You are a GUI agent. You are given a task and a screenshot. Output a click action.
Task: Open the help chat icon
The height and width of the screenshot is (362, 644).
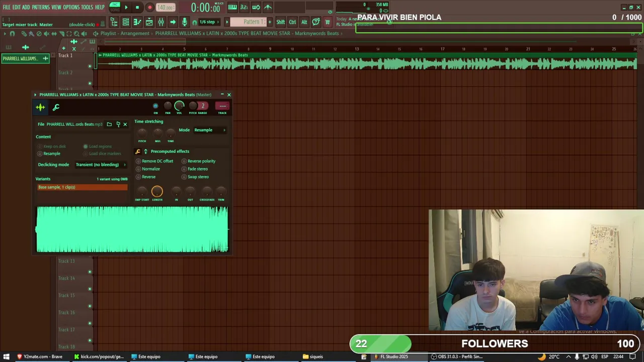316,22
